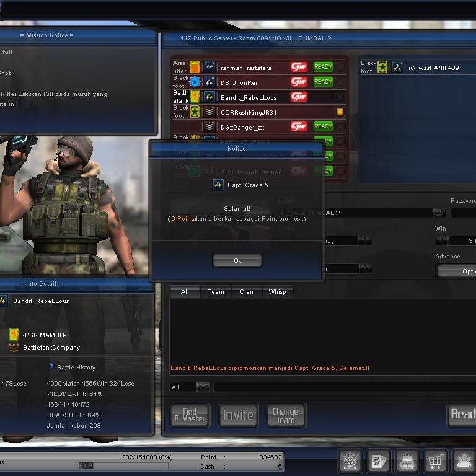The width and height of the screenshot is (476, 476).
Task: Open the community friends icon
Action: pos(464,461)
